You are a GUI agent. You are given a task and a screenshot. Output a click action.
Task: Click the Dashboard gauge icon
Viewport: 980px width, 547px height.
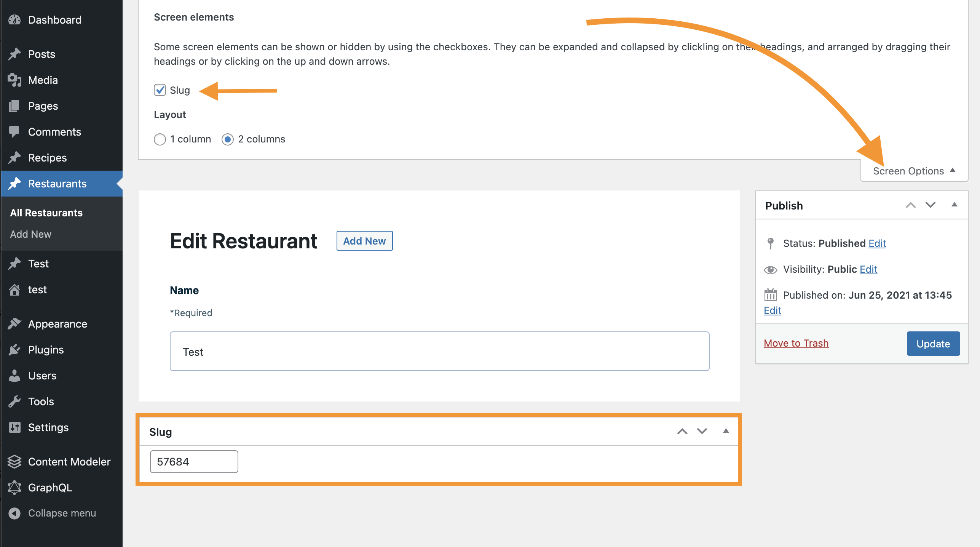(14, 20)
